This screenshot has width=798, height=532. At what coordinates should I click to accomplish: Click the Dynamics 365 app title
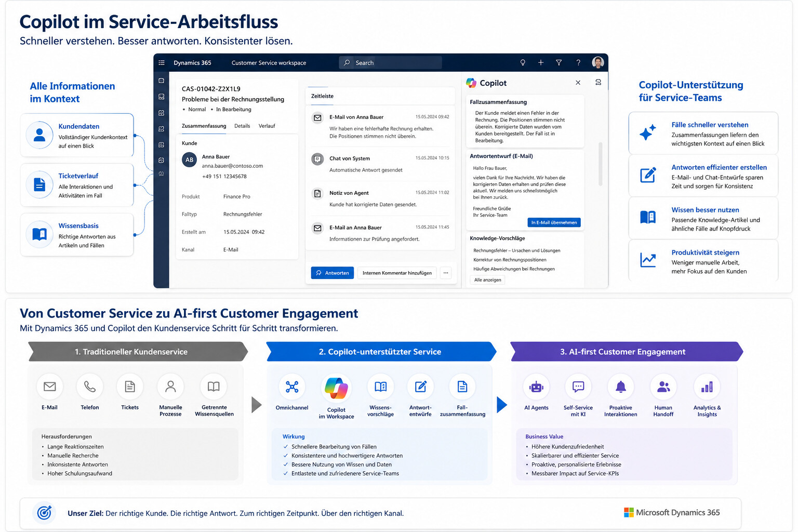coord(192,63)
